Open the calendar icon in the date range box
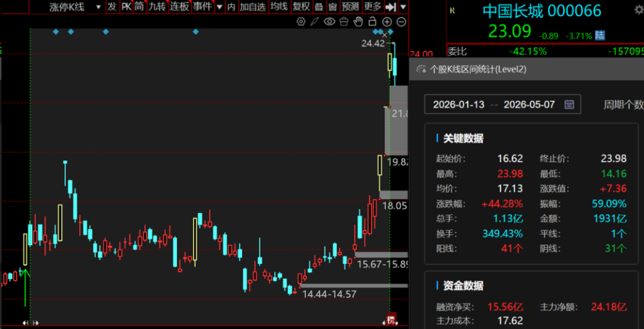Screen dimensions: 644x329 pyautogui.click(x=570, y=105)
